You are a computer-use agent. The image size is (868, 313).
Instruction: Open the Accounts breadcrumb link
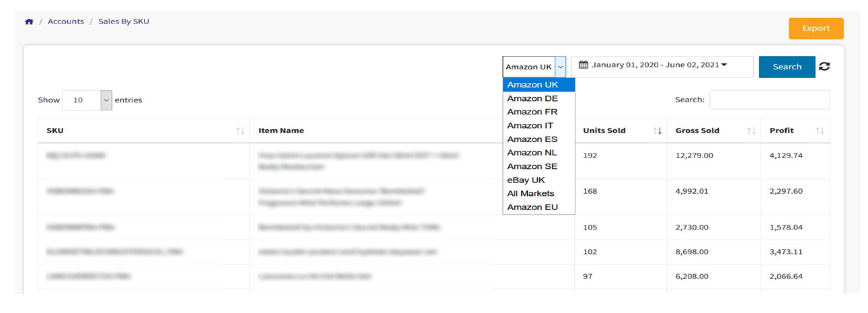pyautogui.click(x=66, y=22)
